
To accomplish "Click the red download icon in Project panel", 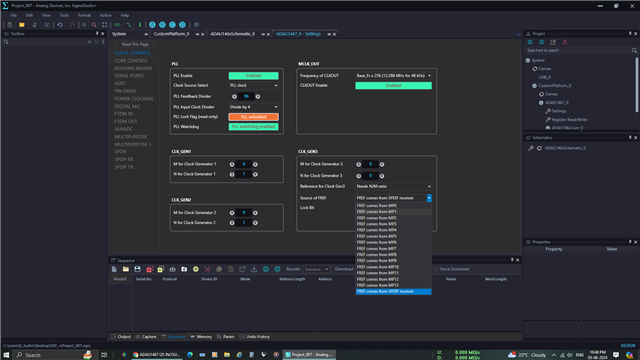I will (x=565, y=42).
